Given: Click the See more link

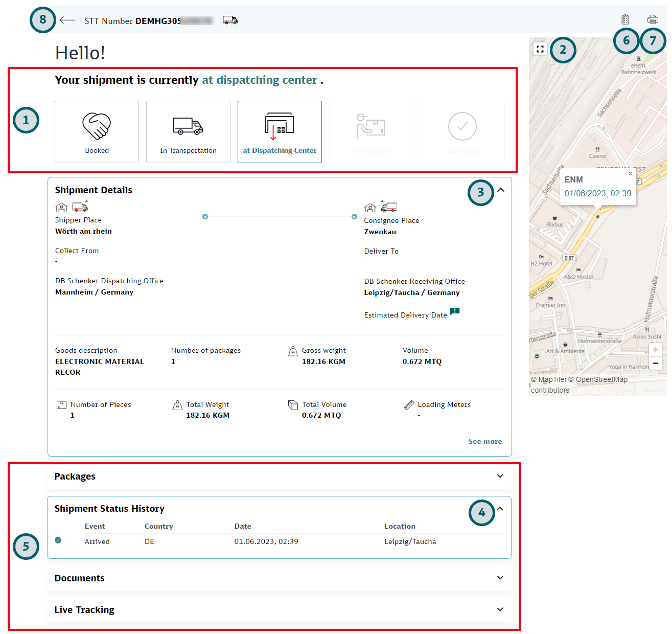Looking at the screenshot, I should pyautogui.click(x=485, y=441).
